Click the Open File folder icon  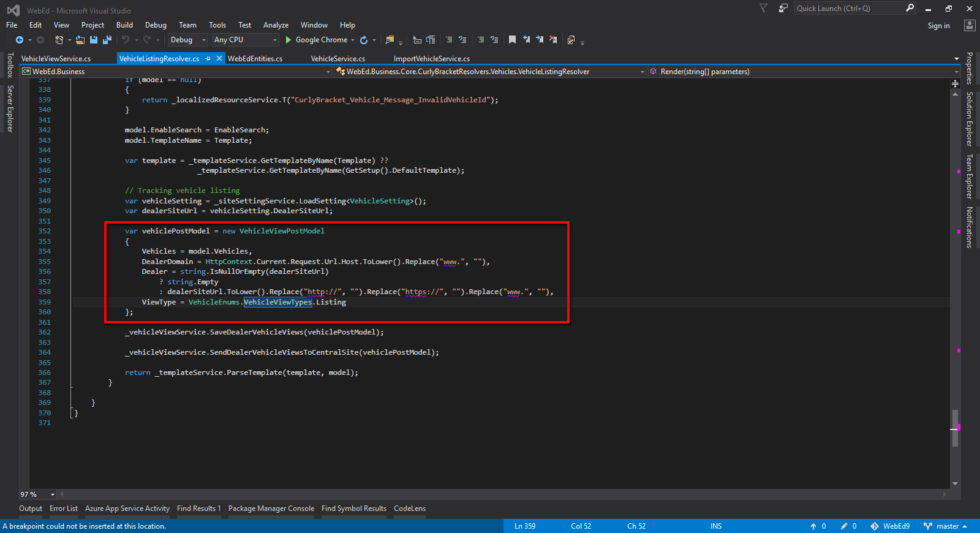[80, 40]
